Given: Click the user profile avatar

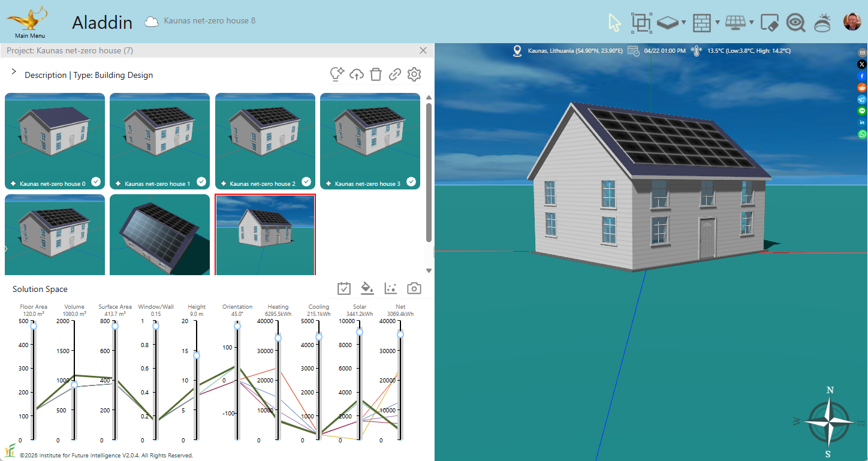Looking at the screenshot, I should coord(852,22).
